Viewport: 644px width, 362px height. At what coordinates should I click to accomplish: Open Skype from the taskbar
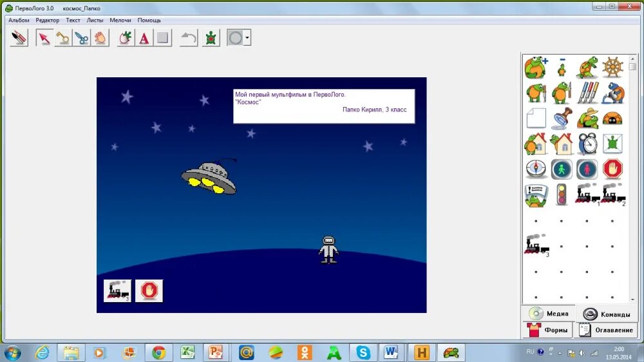pos(363,352)
